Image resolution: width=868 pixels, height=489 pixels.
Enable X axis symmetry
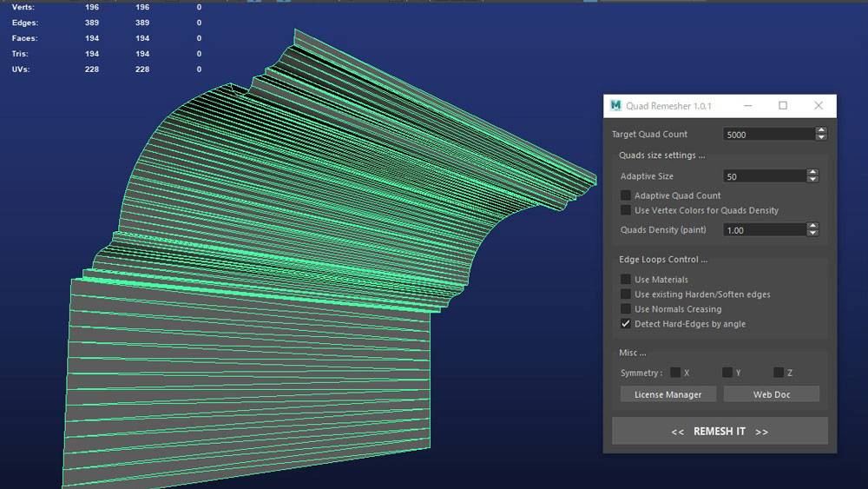pos(675,373)
